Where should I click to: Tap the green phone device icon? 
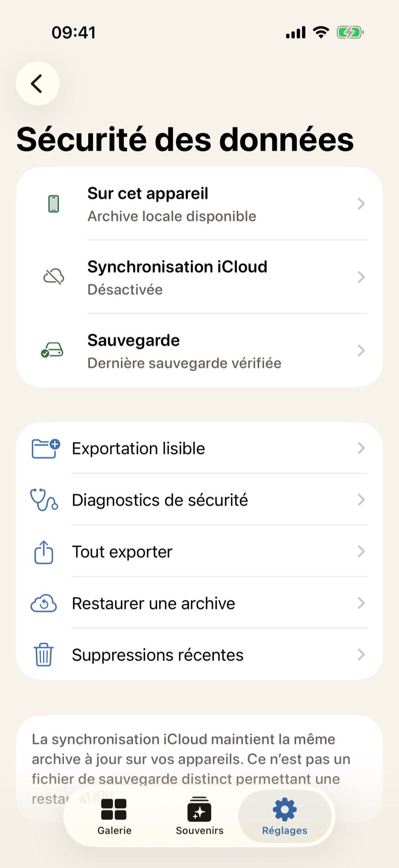[54, 204]
